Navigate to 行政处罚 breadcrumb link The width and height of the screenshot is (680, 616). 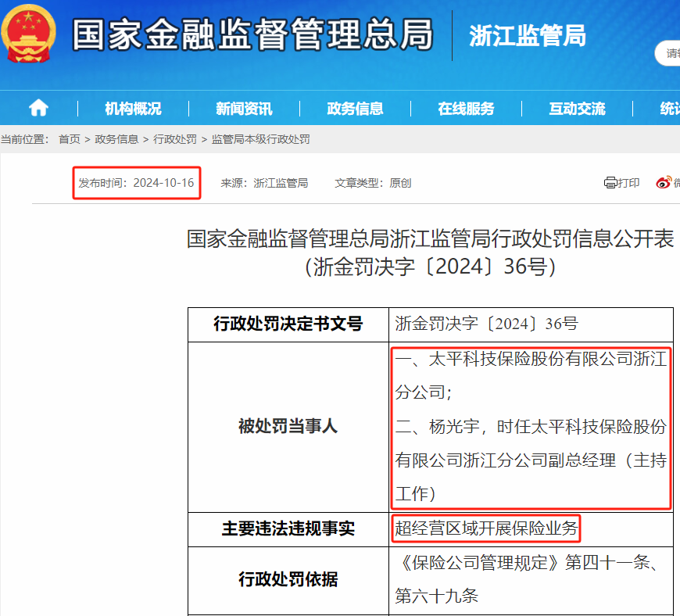click(175, 139)
